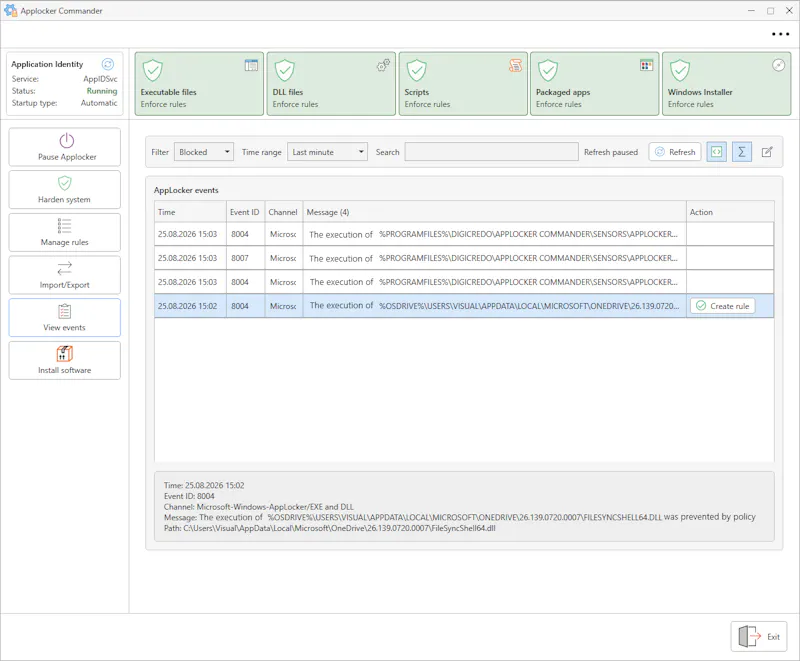
Task: Click the Automatic startup type value
Action: pyautogui.click(x=99, y=103)
